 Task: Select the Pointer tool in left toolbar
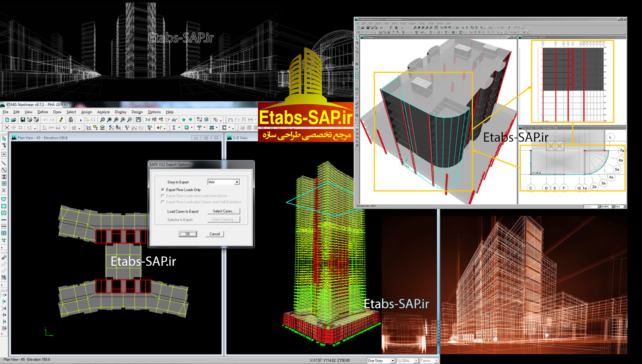[x=4, y=138]
